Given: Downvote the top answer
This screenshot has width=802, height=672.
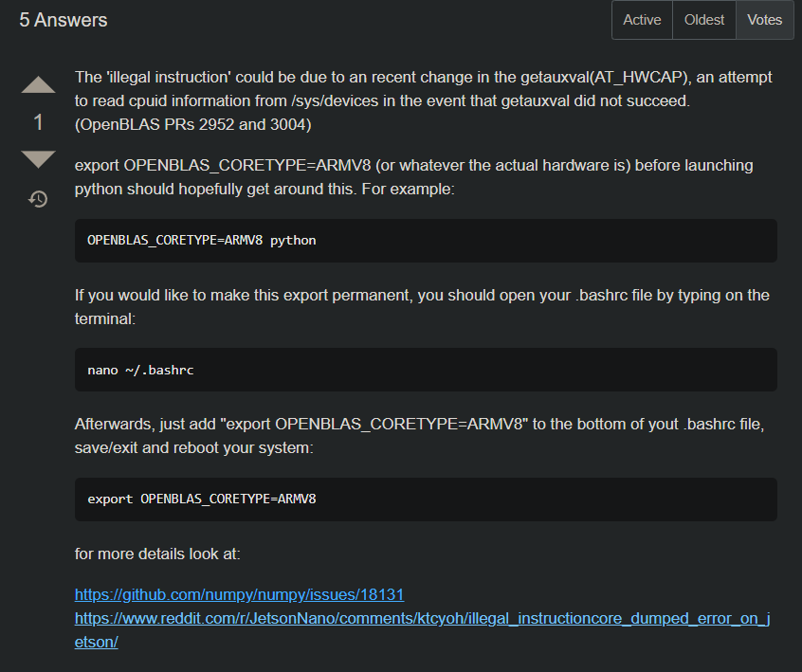Looking at the screenshot, I should [x=37, y=159].
